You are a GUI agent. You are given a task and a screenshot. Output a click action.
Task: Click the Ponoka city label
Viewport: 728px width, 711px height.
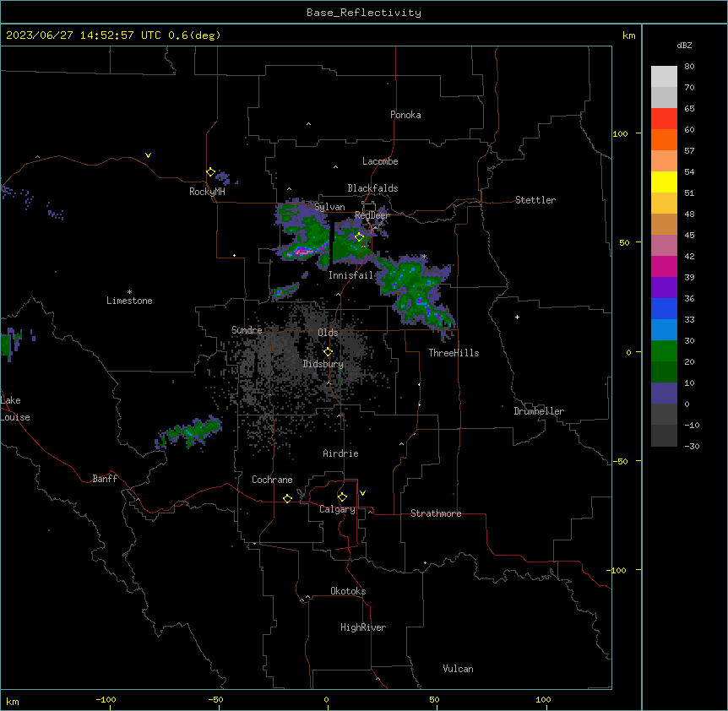click(x=405, y=115)
